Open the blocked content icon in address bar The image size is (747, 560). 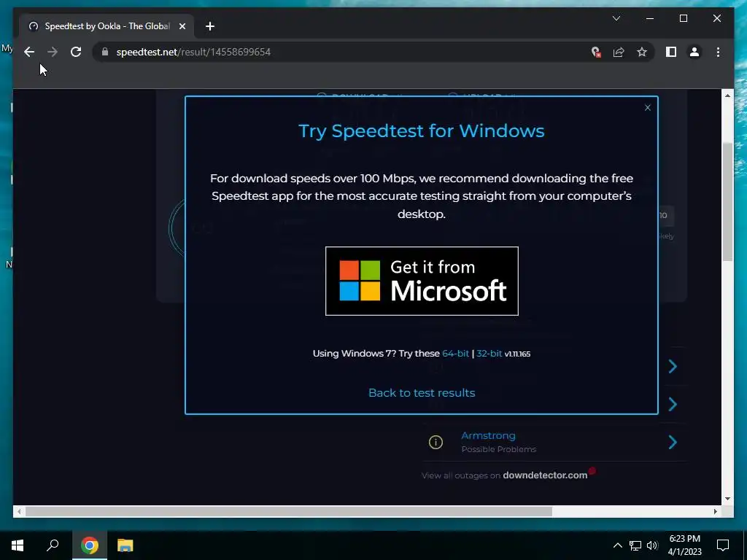tap(595, 52)
